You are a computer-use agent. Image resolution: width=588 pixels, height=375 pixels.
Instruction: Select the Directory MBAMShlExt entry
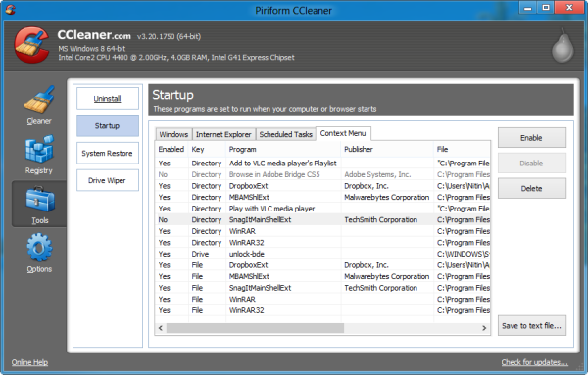pyautogui.click(x=322, y=197)
